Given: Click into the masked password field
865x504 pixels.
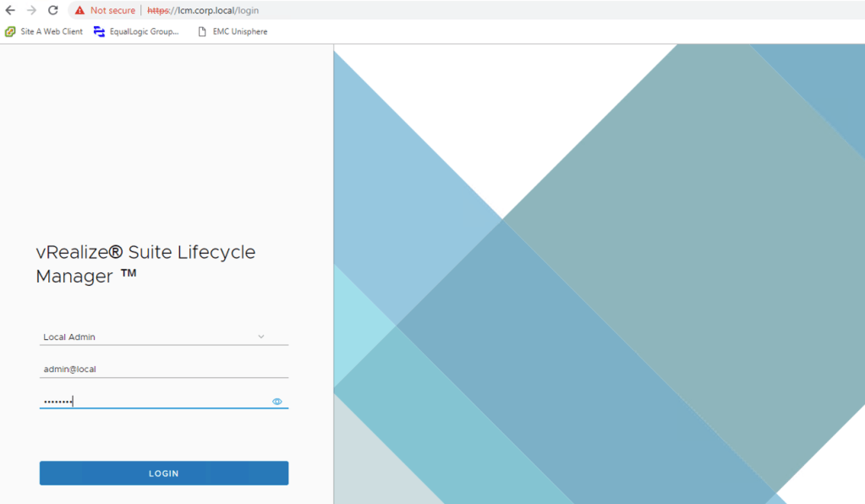Looking at the screenshot, I should (x=152, y=402).
